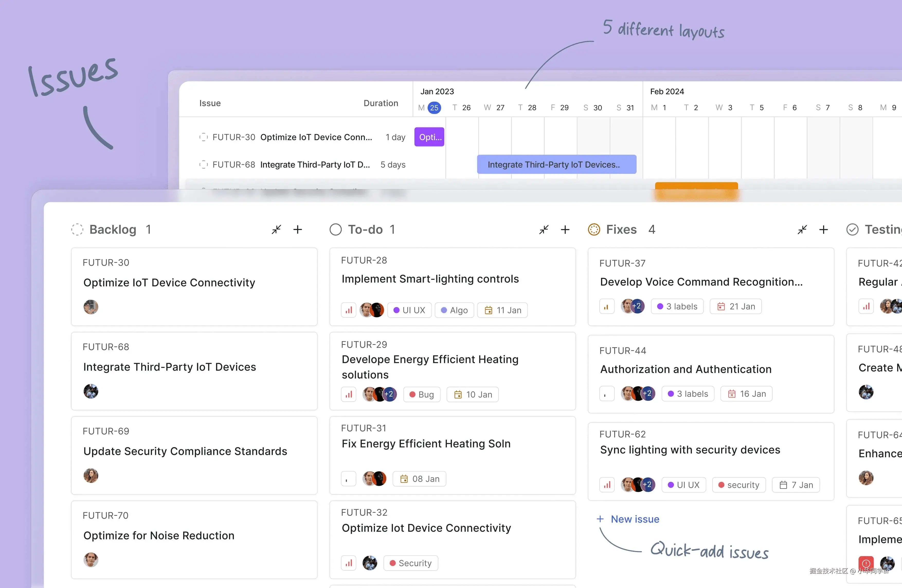Collapse the Fixes column

802,229
